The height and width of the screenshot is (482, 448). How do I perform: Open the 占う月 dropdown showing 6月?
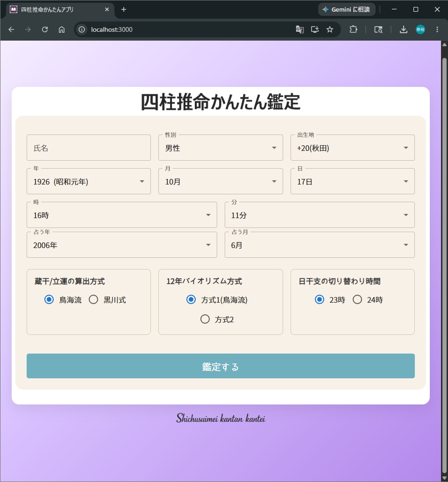coord(320,245)
